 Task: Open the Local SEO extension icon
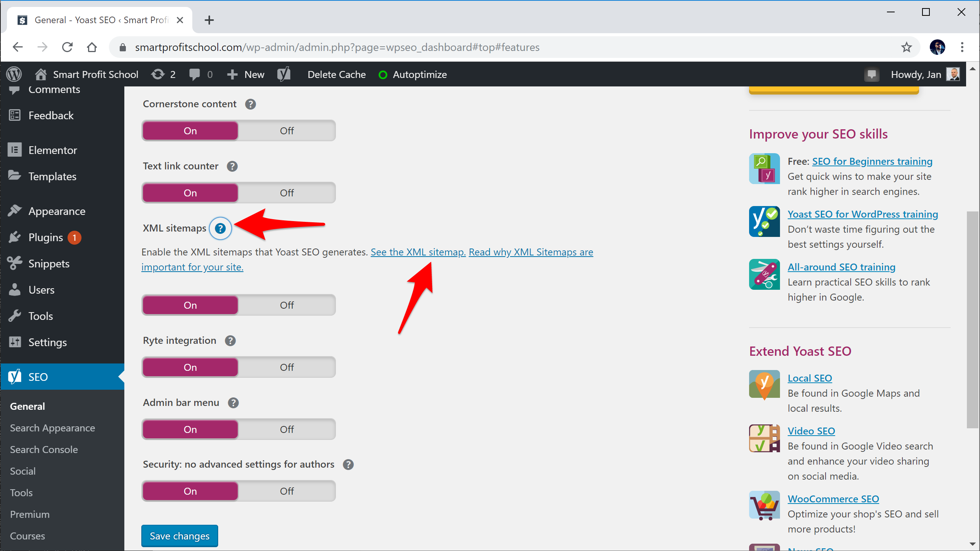tap(764, 385)
